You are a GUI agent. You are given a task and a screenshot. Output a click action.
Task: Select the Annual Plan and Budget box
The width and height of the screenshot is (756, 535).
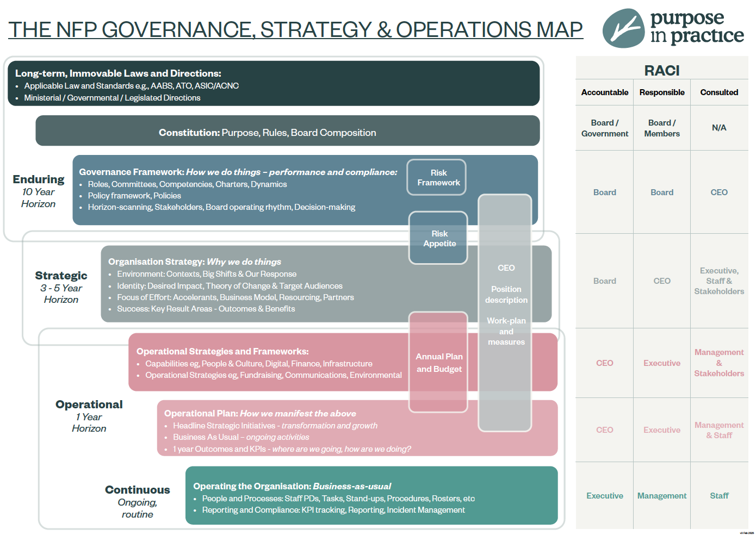point(438,362)
